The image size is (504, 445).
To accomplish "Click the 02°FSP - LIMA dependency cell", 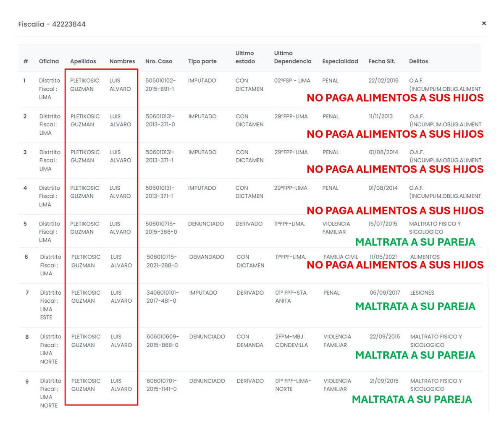I will tap(292, 81).
